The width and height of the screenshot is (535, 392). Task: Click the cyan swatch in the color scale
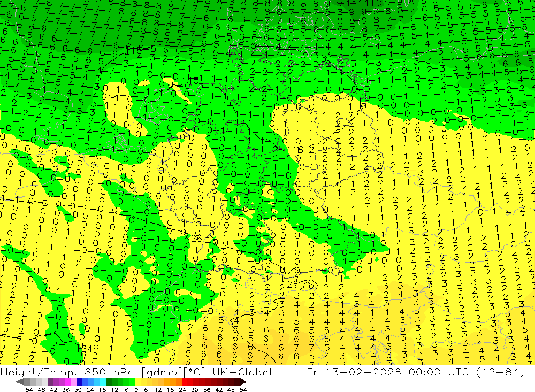[x=103, y=382]
